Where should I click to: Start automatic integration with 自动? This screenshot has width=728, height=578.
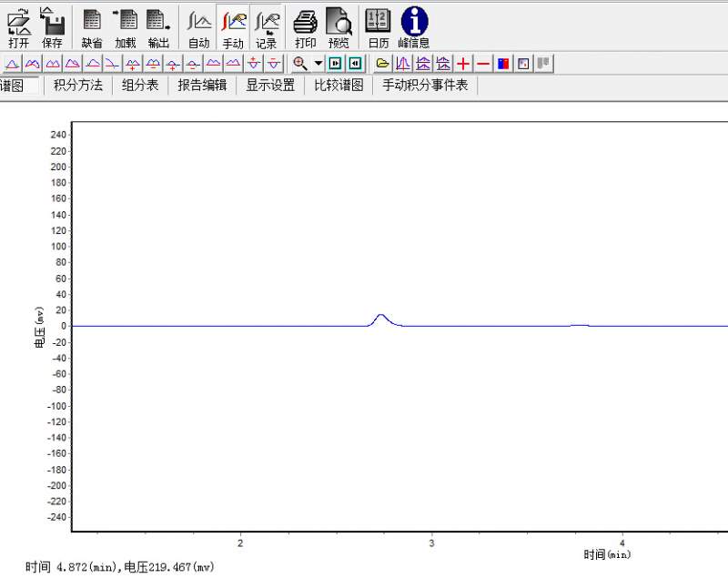(199, 28)
